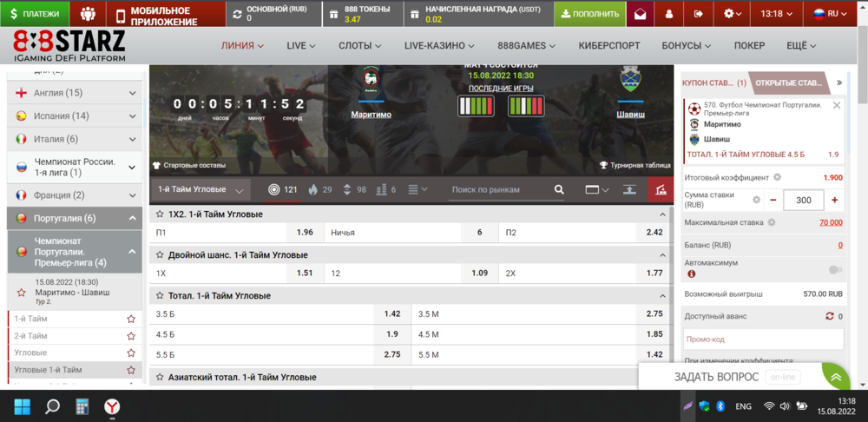The height and width of the screenshot is (422, 868).
Task: Click the red pitch icon in markets toolbar
Action: (661, 190)
